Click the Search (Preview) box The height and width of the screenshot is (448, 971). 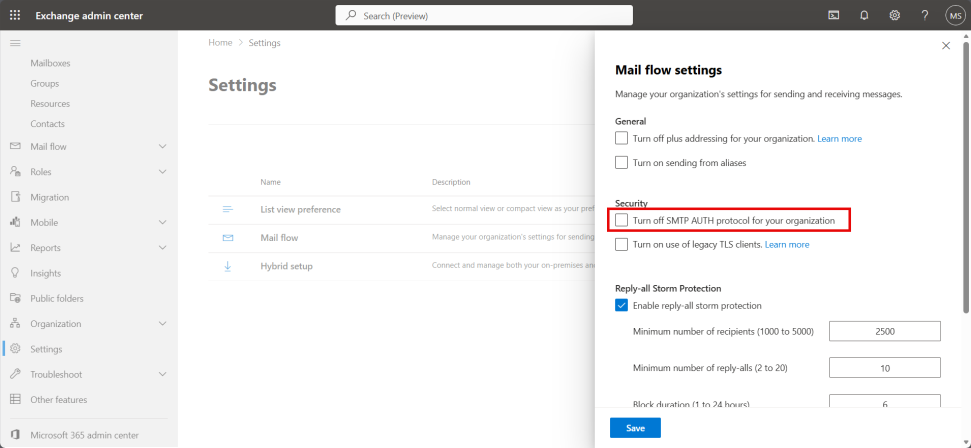484,15
